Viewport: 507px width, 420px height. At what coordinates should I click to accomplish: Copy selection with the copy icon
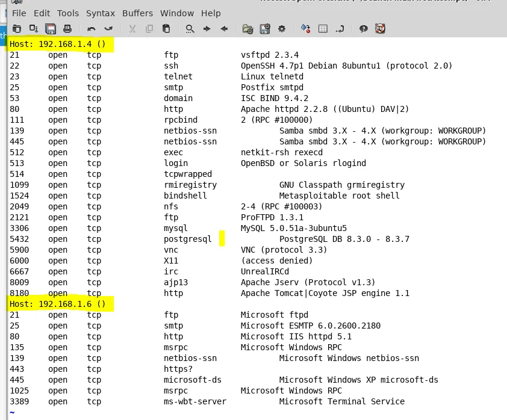point(149,29)
